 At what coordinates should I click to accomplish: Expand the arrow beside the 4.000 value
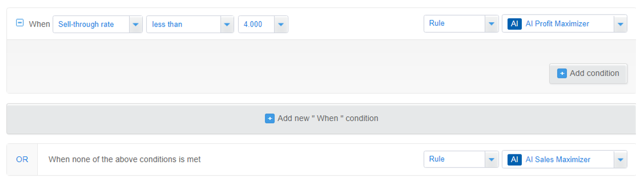(281, 24)
